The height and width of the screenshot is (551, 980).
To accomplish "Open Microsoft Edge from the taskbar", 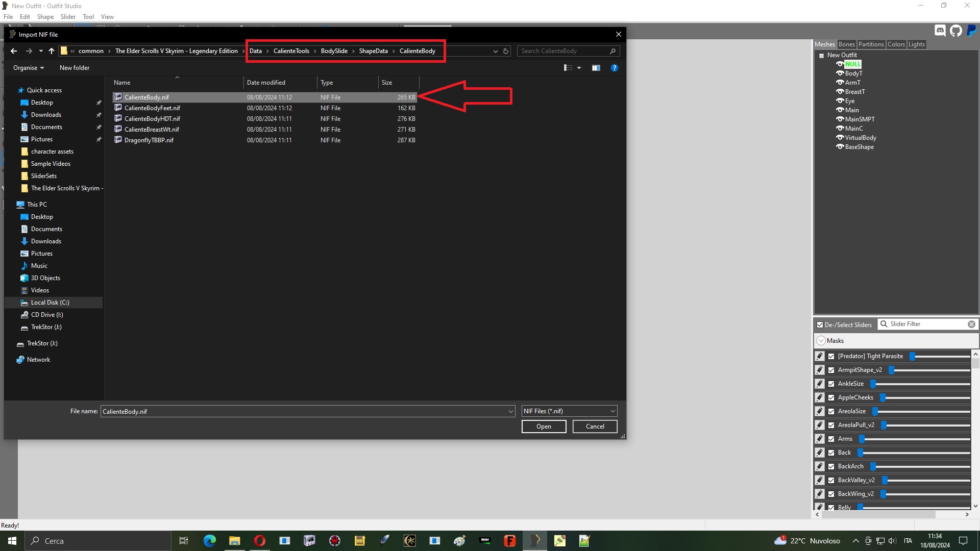I will coord(209,541).
